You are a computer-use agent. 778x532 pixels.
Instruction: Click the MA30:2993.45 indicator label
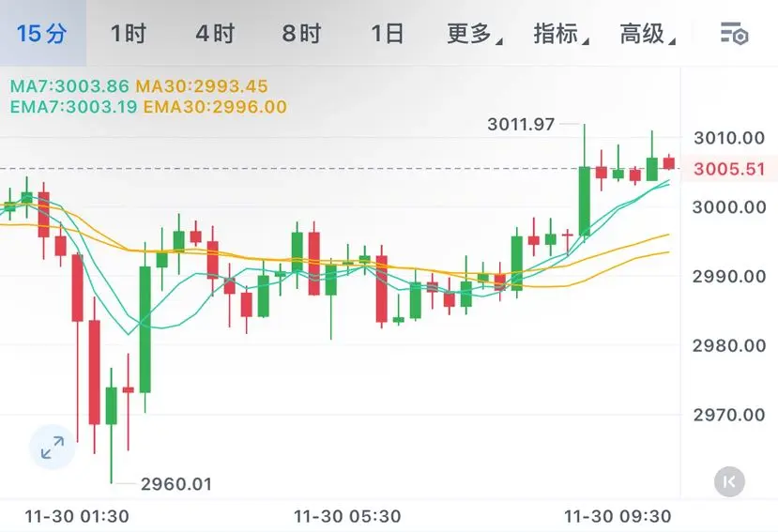pyautogui.click(x=202, y=86)
